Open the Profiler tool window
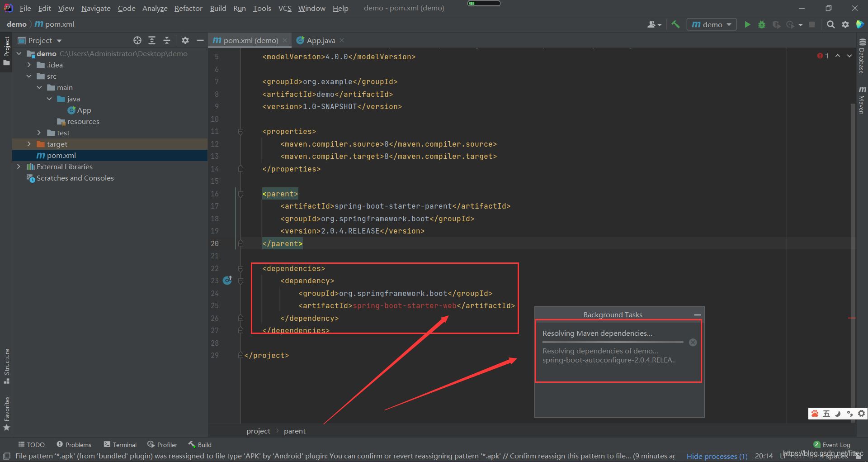The width and height of the screenshot is (868, 462). (162, 444)
